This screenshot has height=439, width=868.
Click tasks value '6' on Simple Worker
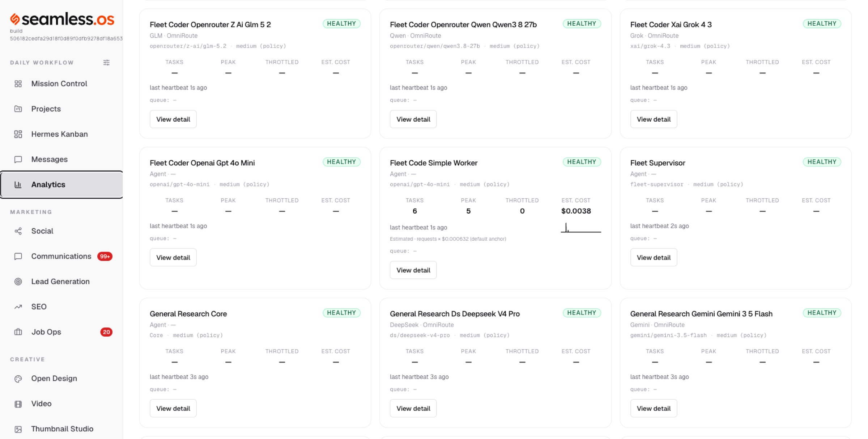pos(414,211)
